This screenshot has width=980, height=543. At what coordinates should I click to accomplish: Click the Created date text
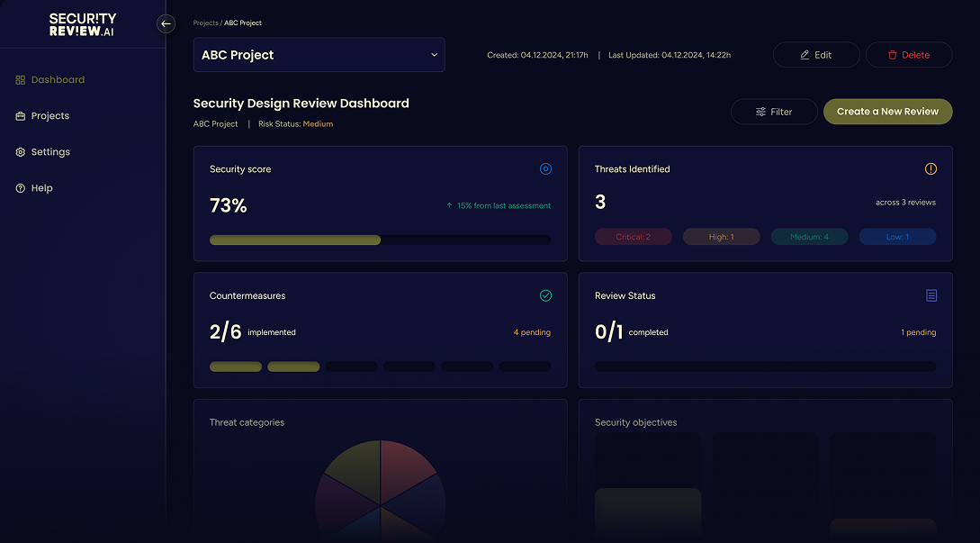pyautogui.click(x=537, y=55)
